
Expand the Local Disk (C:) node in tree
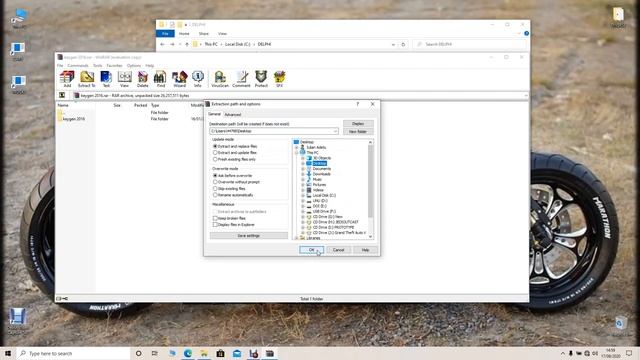pyautogui.click(x=303, y=196)
